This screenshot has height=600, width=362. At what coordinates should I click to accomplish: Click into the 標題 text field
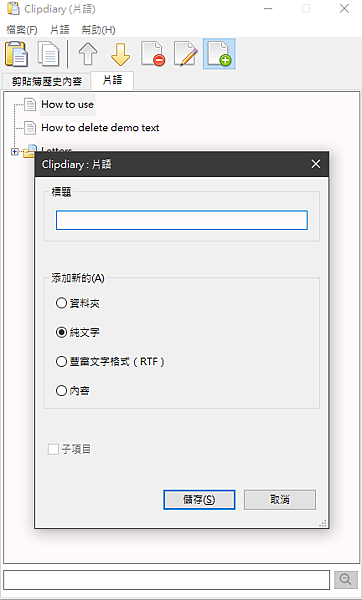(182, 220)
